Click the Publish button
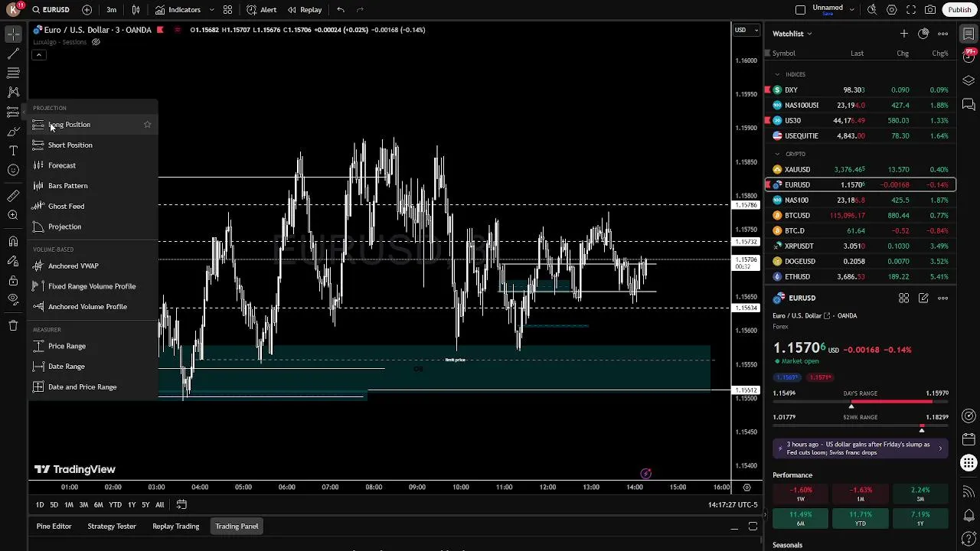Screen dimensions: 980x551 959,10
